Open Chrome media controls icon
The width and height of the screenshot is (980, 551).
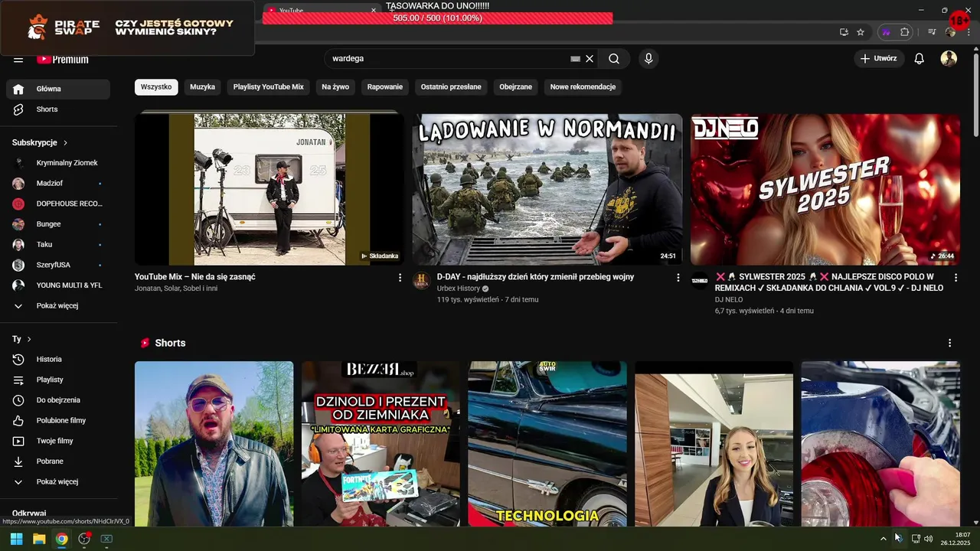coord(932,32)
